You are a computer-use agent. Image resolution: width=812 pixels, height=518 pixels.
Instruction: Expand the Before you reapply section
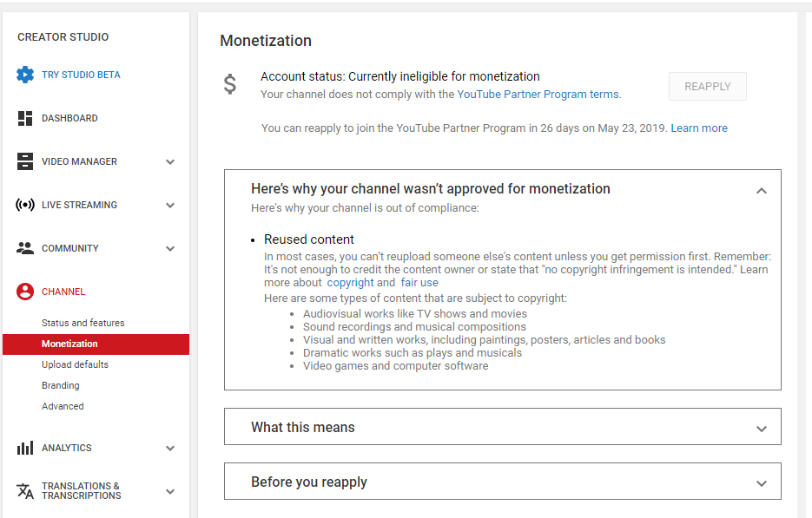click(762, 484)
